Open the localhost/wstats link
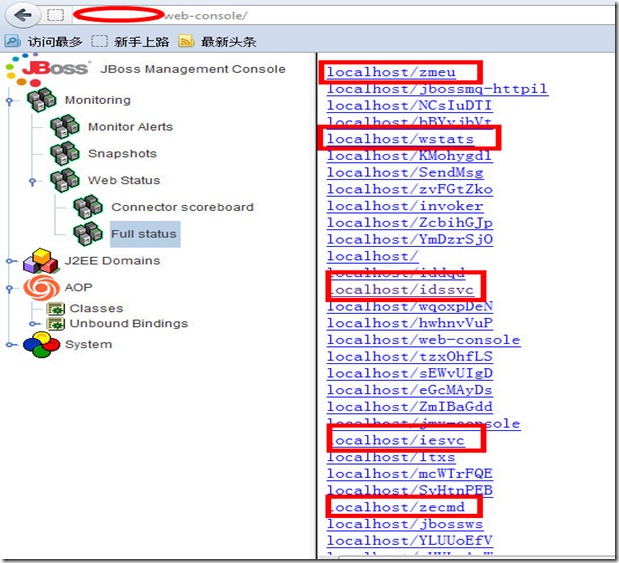This screenshot has width=619, height=563. click(400, 139)
